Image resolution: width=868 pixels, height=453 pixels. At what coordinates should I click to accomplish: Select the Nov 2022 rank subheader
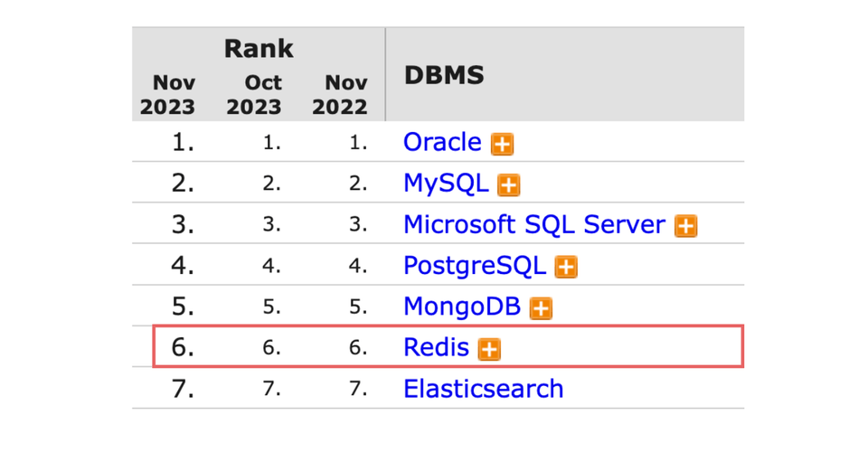pyautogui.click(x=340, y=94)
